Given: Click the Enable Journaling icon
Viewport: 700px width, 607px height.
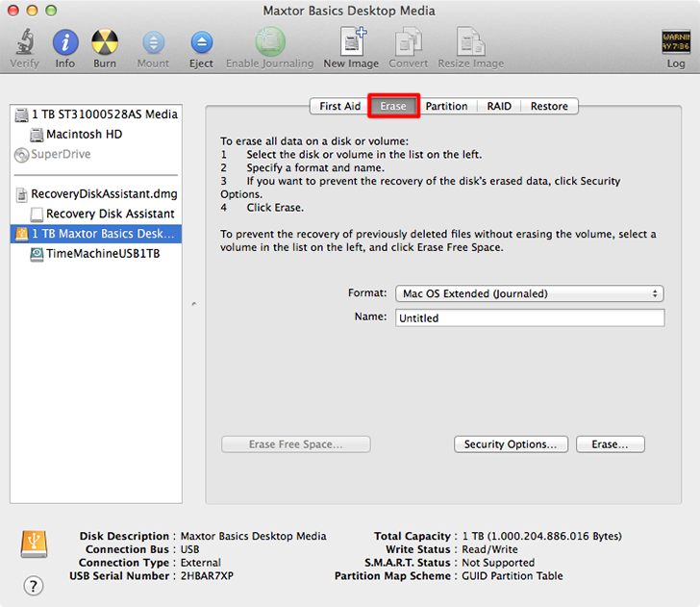Looking at the screenshot, I should [270, 42].
